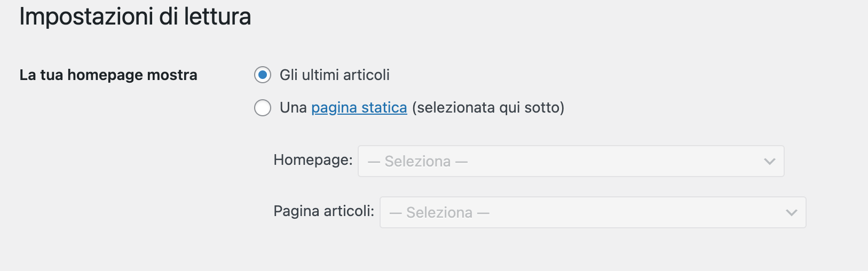Click the blue dot of selected radio

263,75
